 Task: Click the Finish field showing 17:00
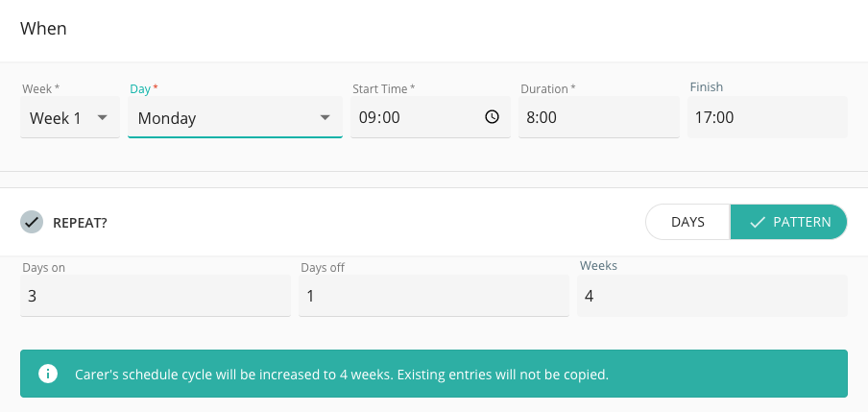pos(767,117)
